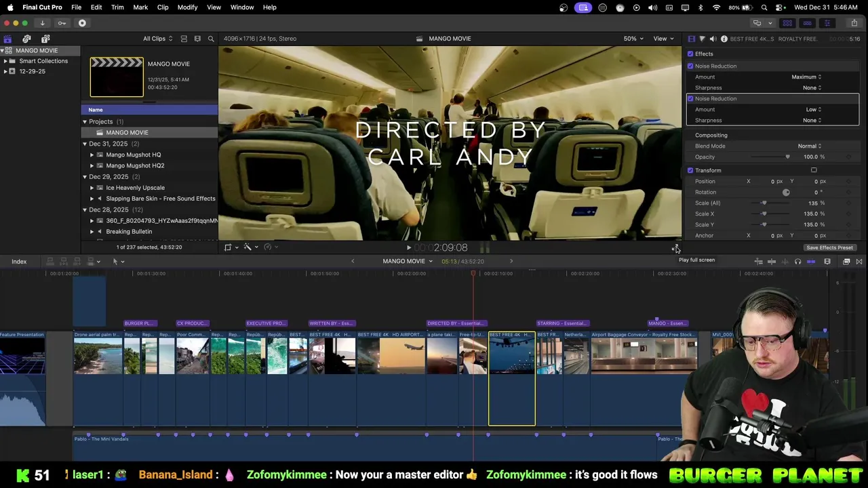The height and width of the screenshot is (488, 868).
Task: Toggle Timeline visibility in top toolbar
Action: 807,23
